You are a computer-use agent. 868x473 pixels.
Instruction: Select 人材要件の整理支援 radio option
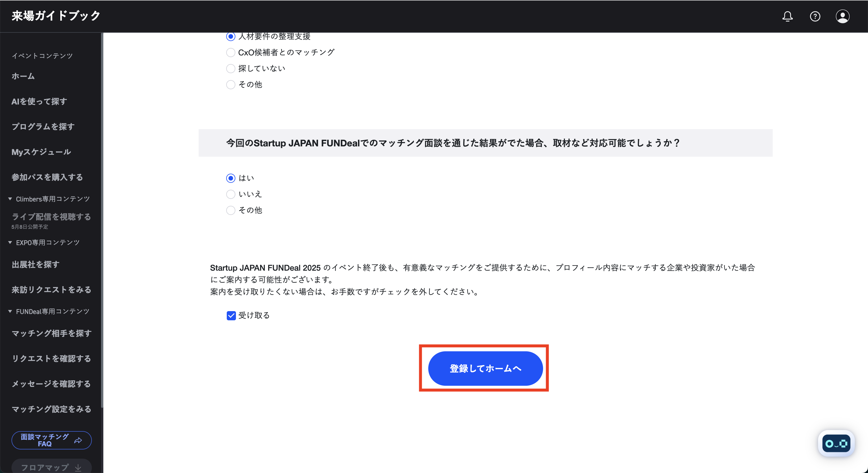point(230,36)
